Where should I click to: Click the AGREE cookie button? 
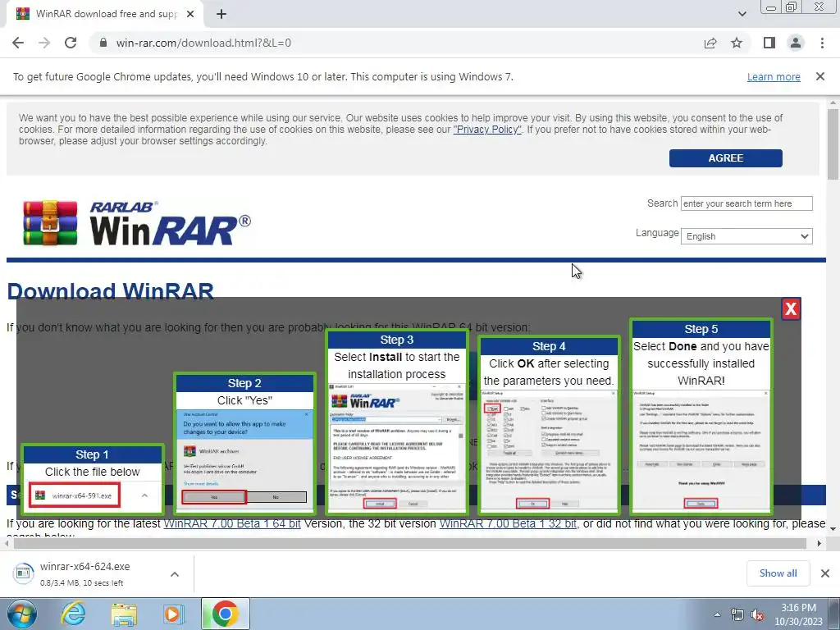click(725, 158)
